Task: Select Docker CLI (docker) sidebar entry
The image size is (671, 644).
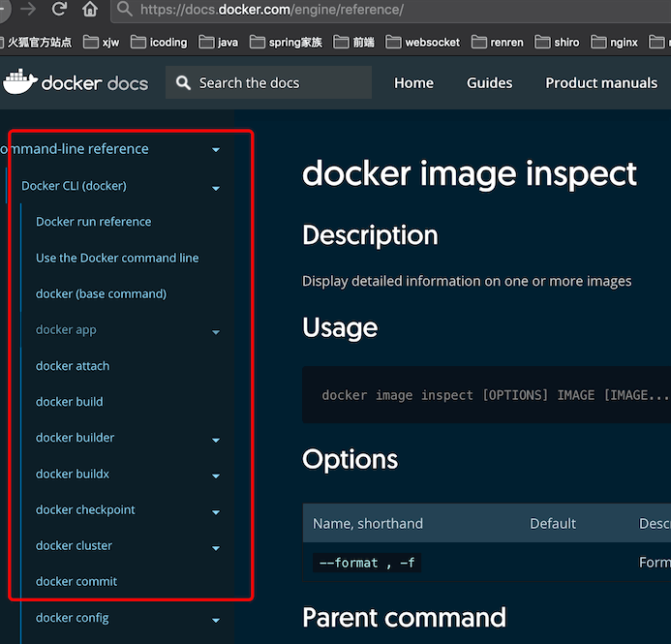Action: 74,186
